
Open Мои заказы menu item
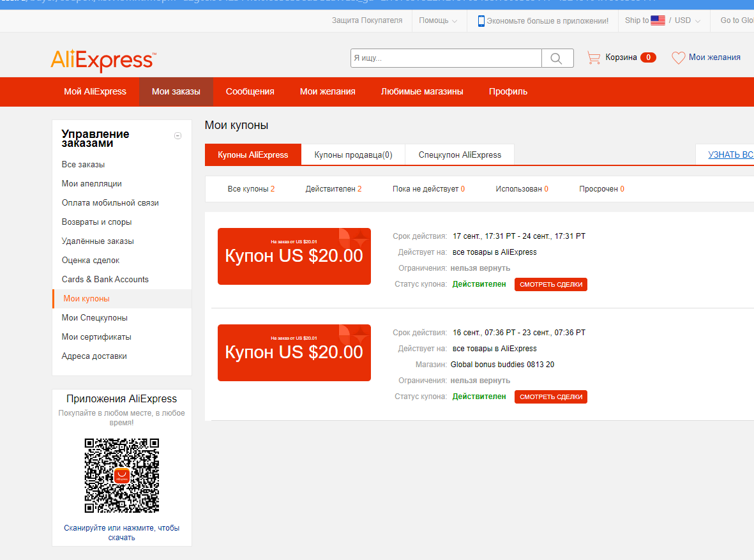pos(176,91)
